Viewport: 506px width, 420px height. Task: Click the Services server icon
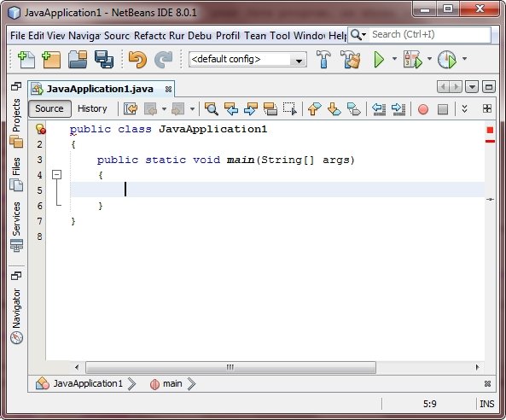click(x=16, y=245)
